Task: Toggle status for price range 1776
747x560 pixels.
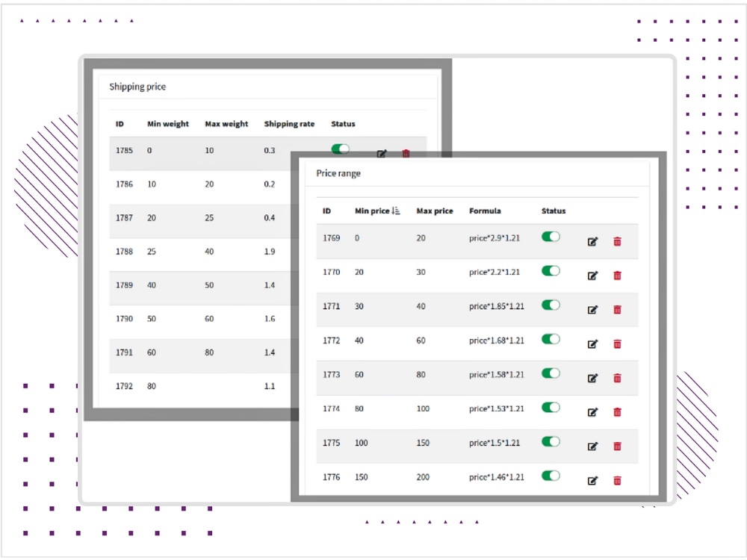Action: 551,476
